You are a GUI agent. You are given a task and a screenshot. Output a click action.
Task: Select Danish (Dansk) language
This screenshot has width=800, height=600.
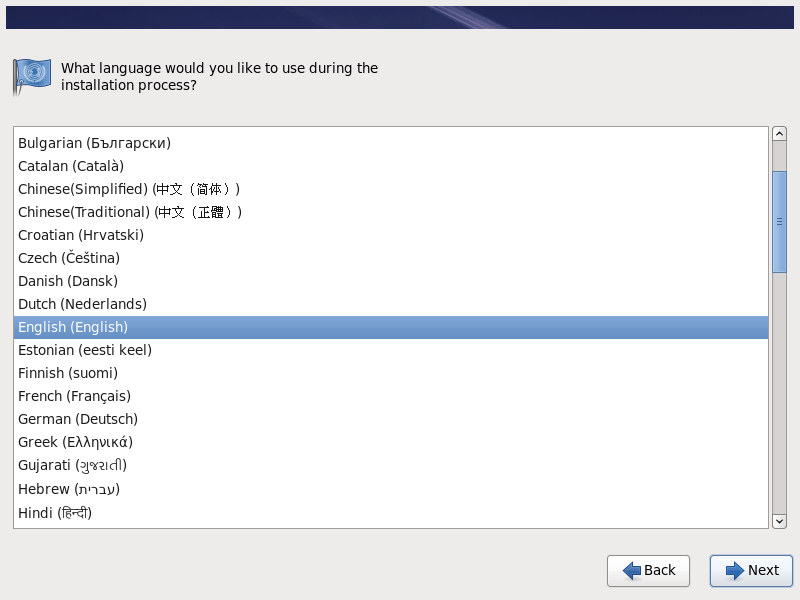[x=68, y=281]
